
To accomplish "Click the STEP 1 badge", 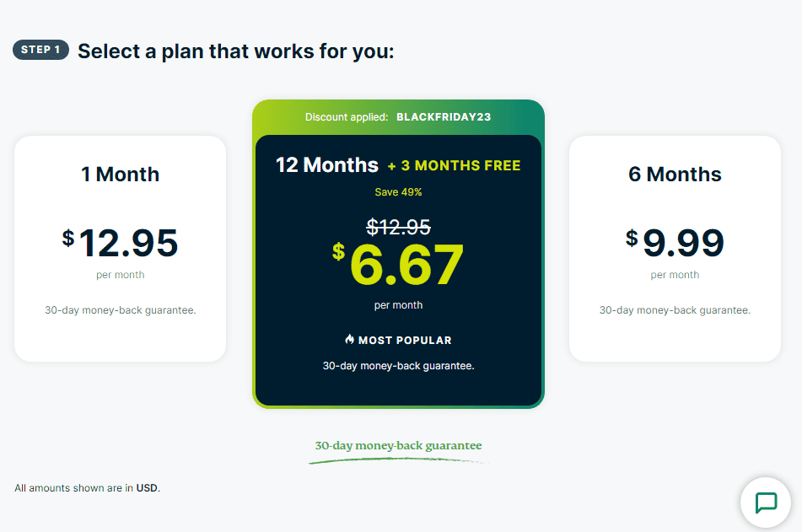I will [x=40, y=50].
